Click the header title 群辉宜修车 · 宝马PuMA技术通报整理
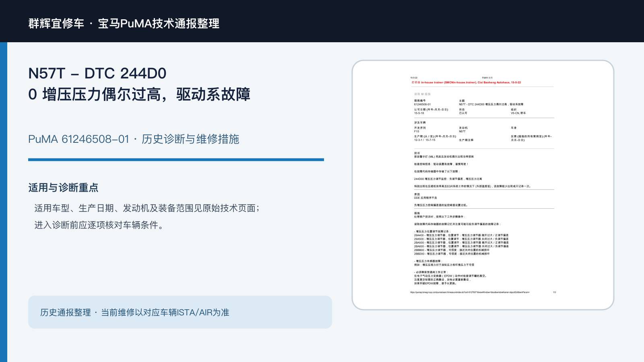The image size is (644, 362). click(124, 23)
